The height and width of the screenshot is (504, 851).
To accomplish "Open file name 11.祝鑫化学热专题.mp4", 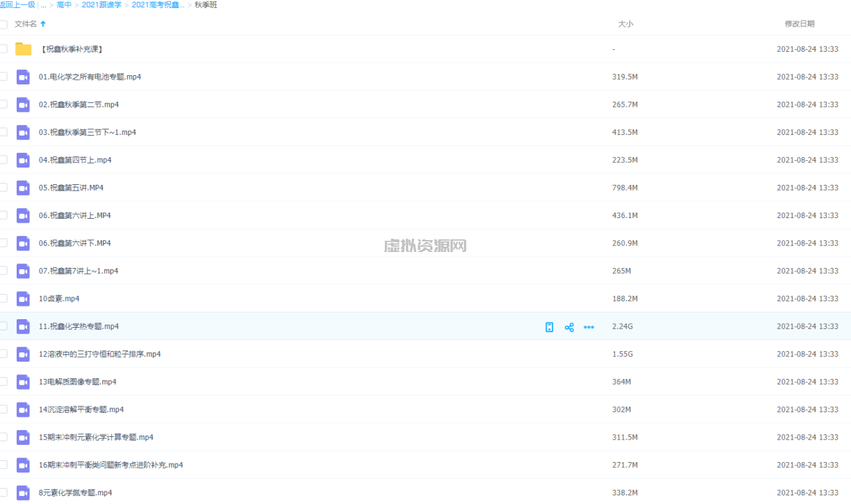I will tap(78, 326).
